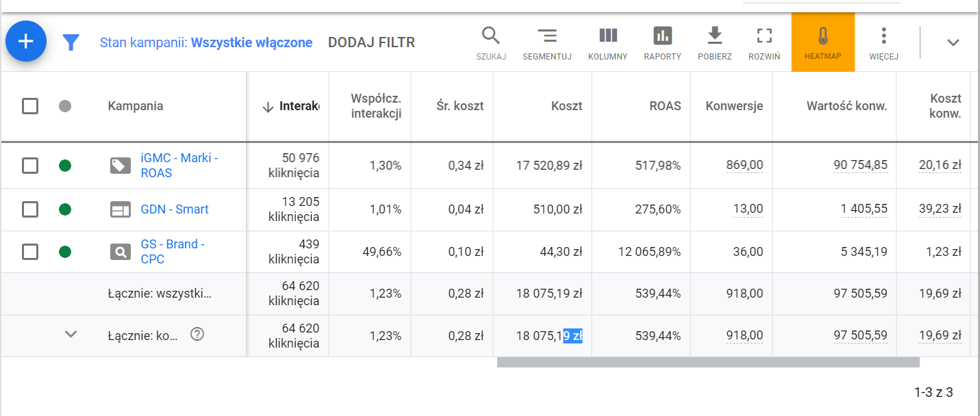Sort by the ROAS column header
This screenshot has width=980, height=416.
665,106
